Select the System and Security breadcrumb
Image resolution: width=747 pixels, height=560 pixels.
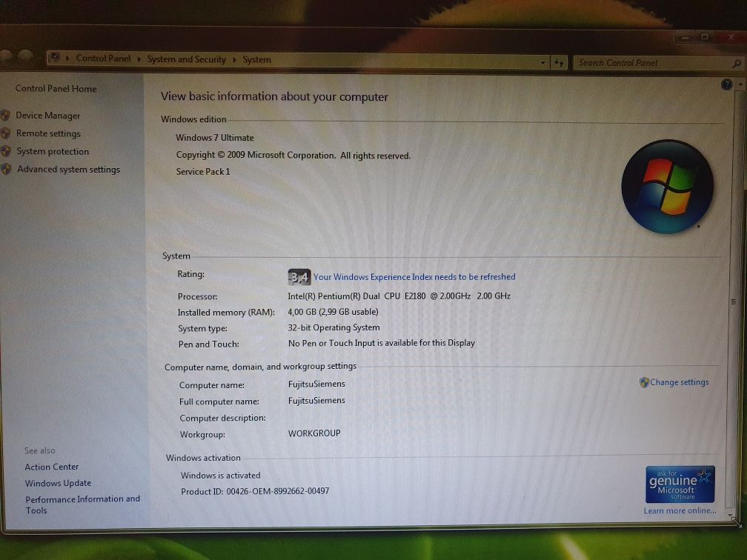tap(186, 59)
